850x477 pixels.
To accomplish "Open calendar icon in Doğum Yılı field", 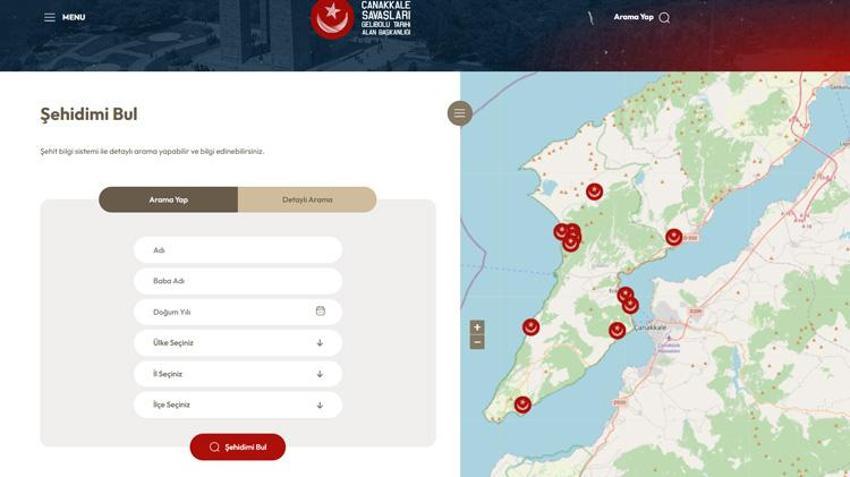I will click(x=320, y=311).
